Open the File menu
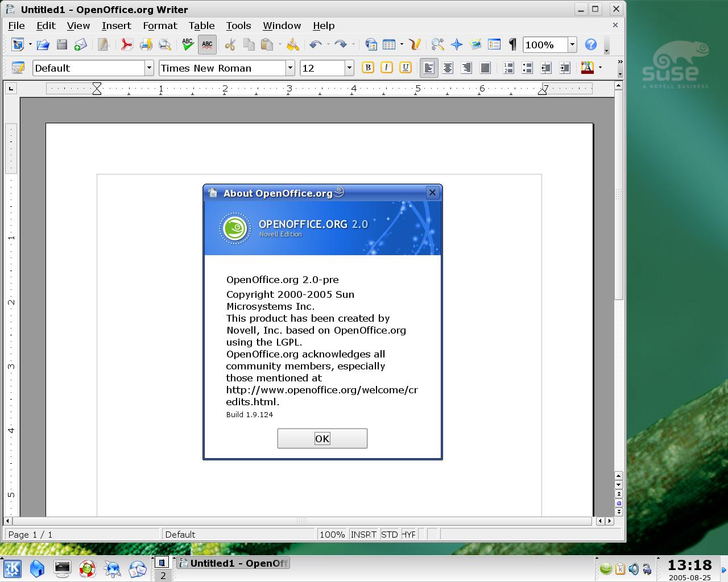 [16, 26]
